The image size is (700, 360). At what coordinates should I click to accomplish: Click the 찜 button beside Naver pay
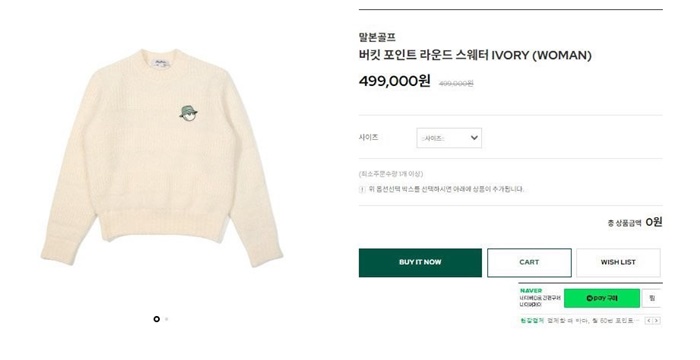[x=652, y=298]
